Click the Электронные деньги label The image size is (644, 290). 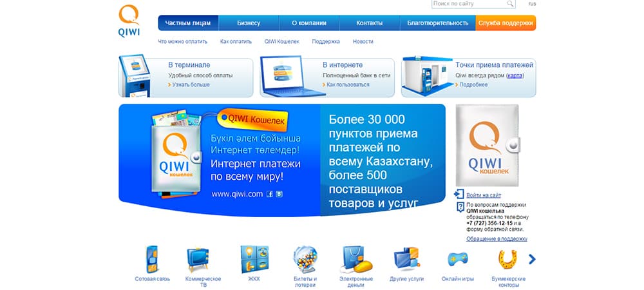coord(357,282)
